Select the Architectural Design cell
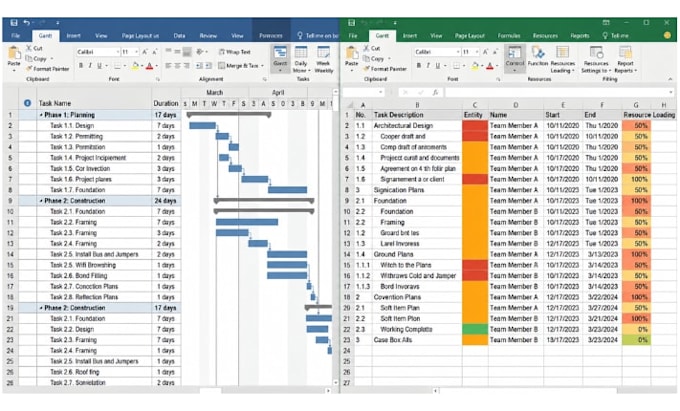This screenshot has width=680, height=411. tap(417, 126)
